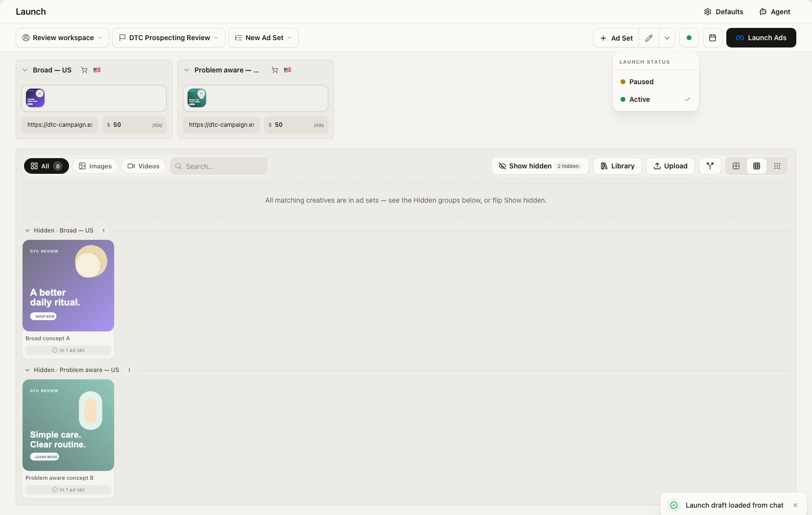Open the calendar schedule icon
812x515 pixels.
(x=713, y=38)
